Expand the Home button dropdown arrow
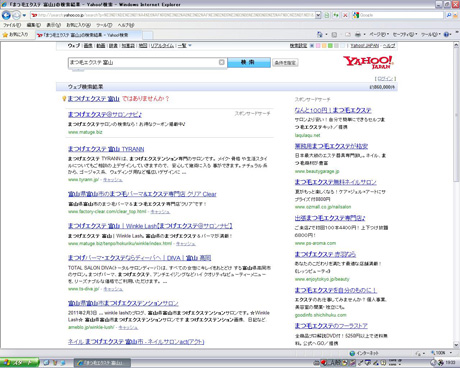The image size is (460, 368). tap(326, 34)
